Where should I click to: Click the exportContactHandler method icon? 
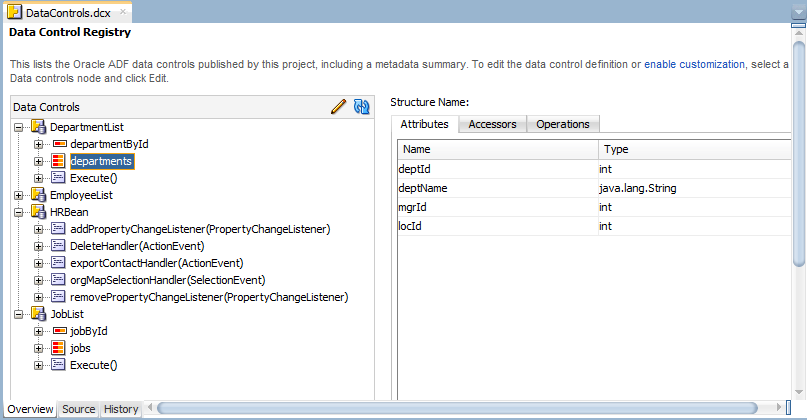pyautogui.click(x=58, y=263)
